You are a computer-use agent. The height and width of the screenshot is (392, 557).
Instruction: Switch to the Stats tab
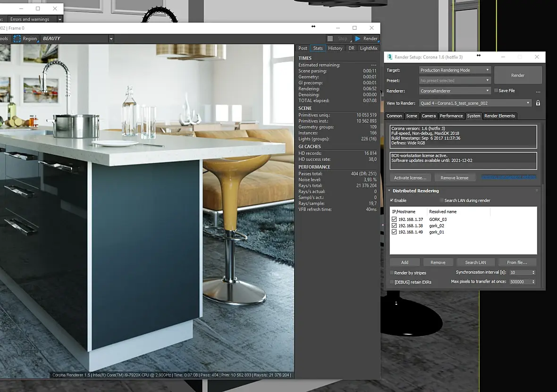318,48
